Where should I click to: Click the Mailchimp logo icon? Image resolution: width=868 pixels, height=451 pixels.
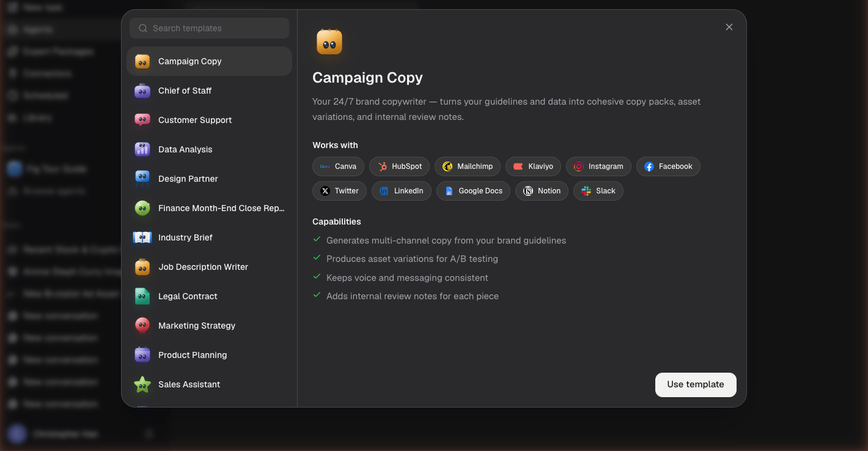coord(447,166)
